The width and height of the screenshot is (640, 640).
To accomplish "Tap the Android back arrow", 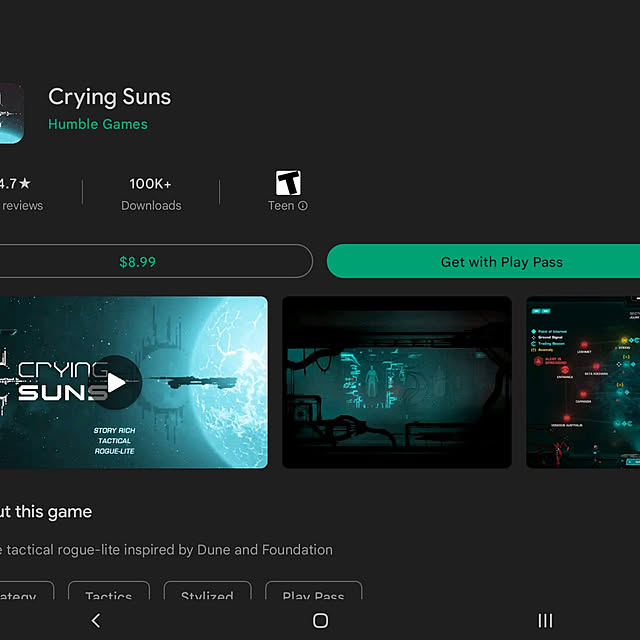I will click(x=96, y=620).
